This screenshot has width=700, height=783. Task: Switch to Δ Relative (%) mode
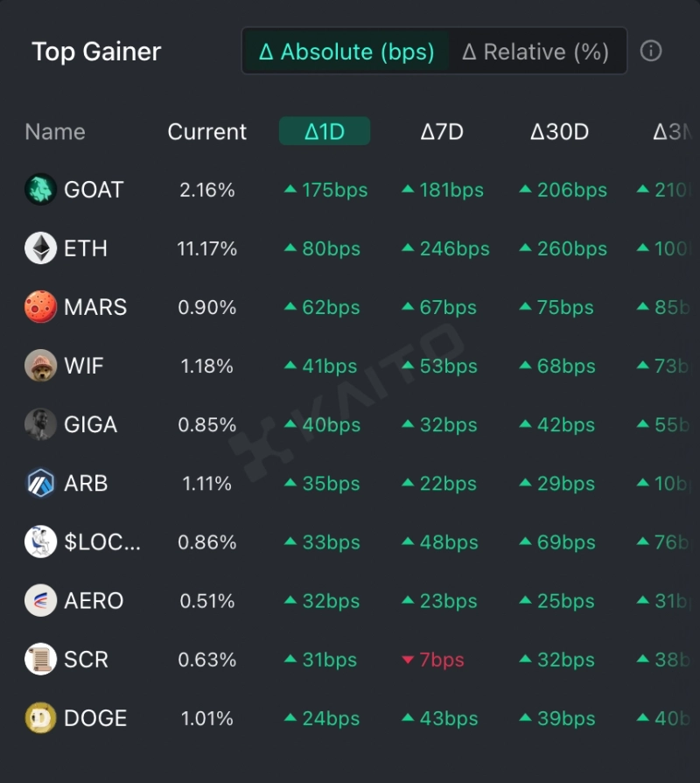coord(535,52)
